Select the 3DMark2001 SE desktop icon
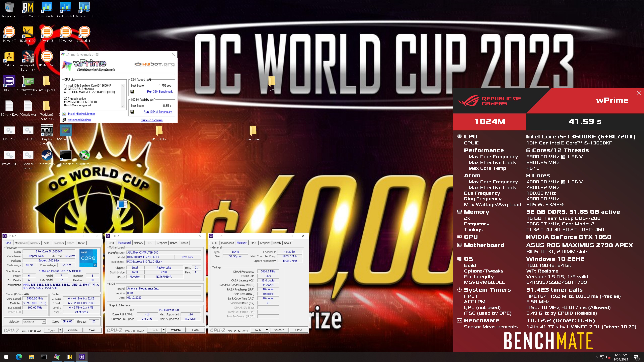Screen dimensions: 644x362 tap(28, 36)
